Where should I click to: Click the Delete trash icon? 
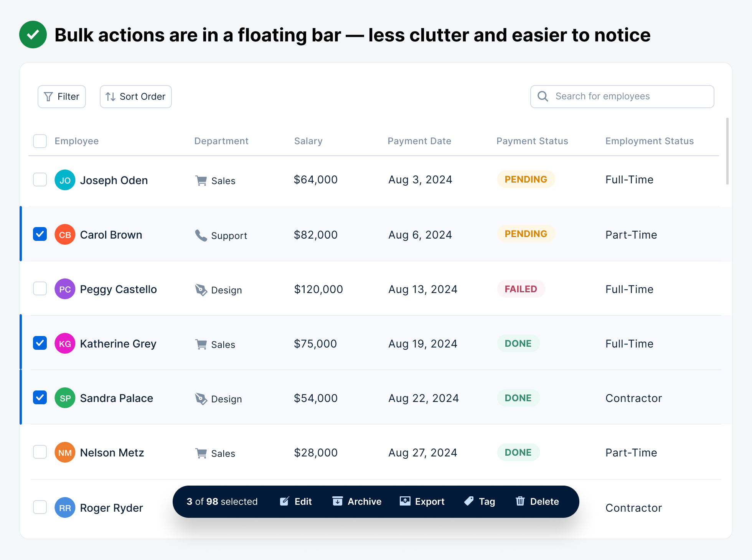[x=520, y=501]
